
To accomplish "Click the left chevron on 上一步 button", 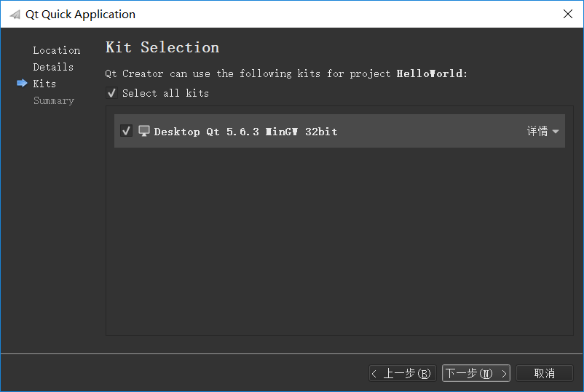I will point(374,373).
